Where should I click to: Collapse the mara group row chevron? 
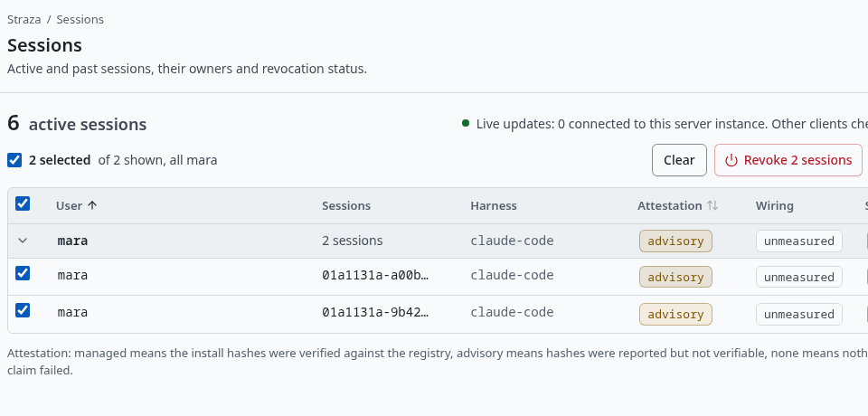point(22,241)
